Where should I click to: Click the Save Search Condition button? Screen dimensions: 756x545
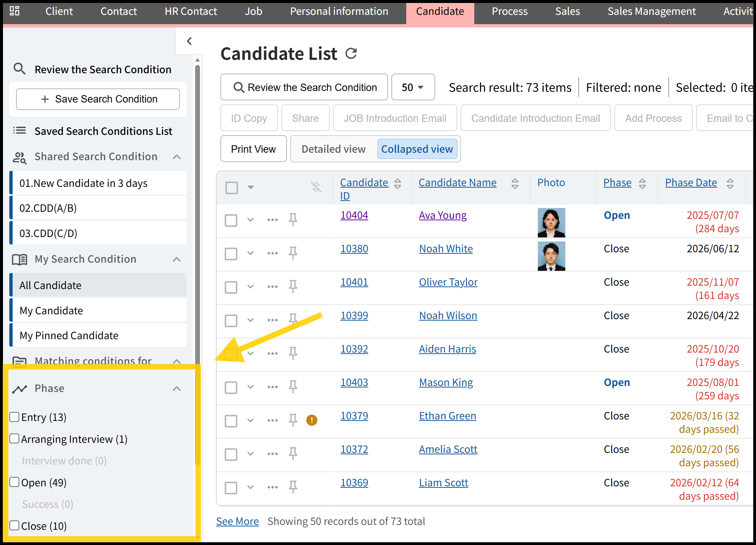click(x=98, y=99)
